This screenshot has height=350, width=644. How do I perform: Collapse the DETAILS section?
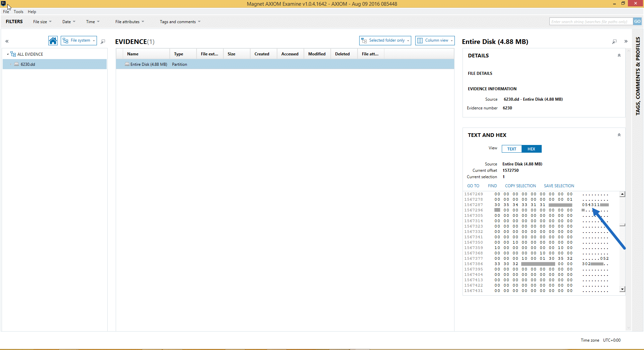(x=619, y=55)
